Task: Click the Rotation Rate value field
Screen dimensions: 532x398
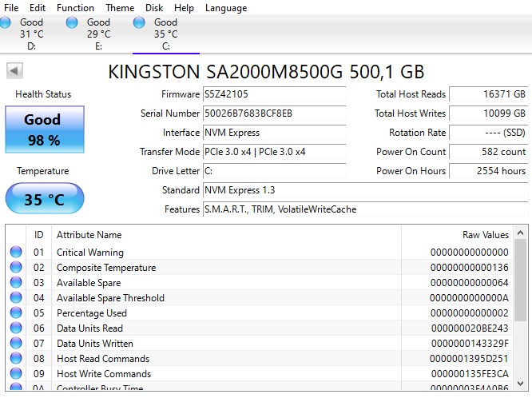Action: click(489, 133)
